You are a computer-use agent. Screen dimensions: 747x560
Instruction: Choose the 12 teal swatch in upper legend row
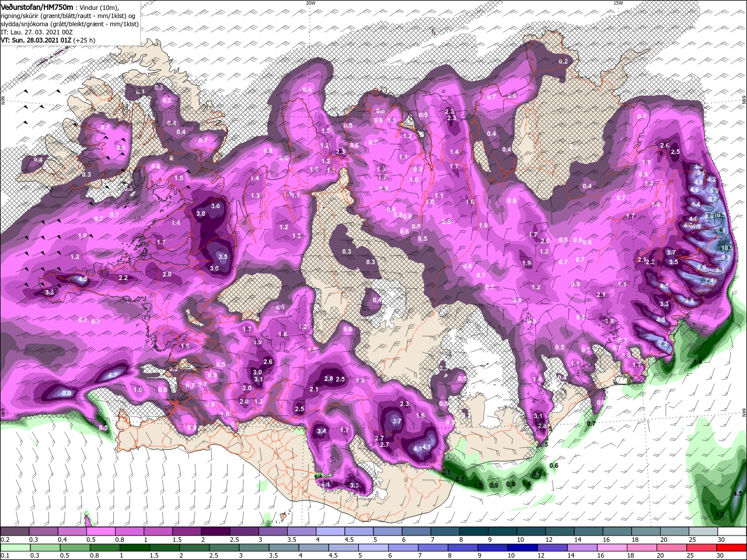click(x=560, y=531)
